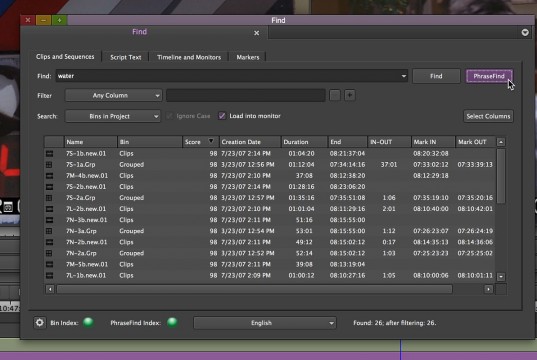
Task: Switch to the Markers tab
Action: [x=248, y=57]
